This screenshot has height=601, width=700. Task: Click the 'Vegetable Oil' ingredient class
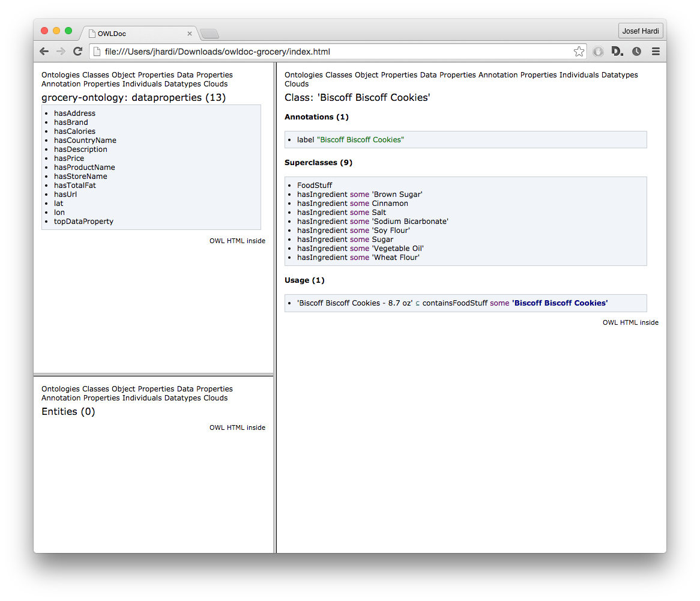coord(398,248)
